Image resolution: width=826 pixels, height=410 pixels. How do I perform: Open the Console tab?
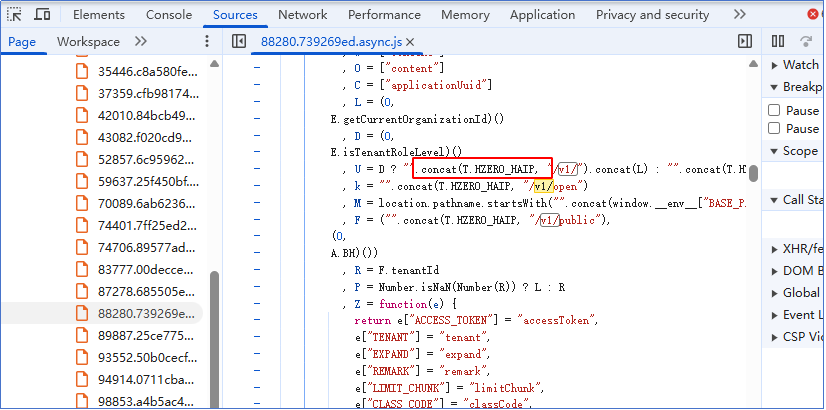pos(169,15)
